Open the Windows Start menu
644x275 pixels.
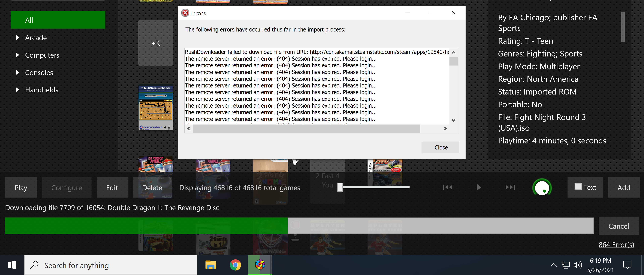[x=12, y=265]
